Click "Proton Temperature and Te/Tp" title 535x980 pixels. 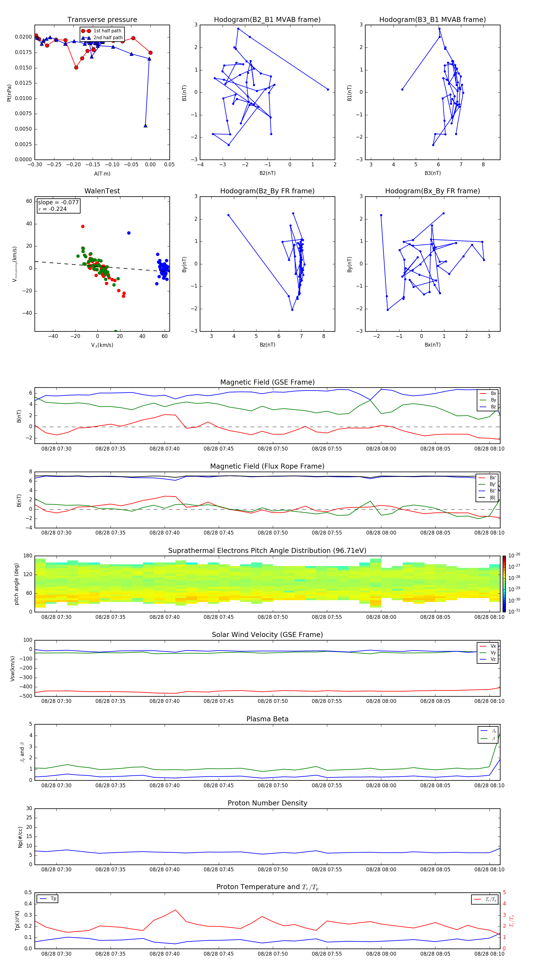coord(267,887)
